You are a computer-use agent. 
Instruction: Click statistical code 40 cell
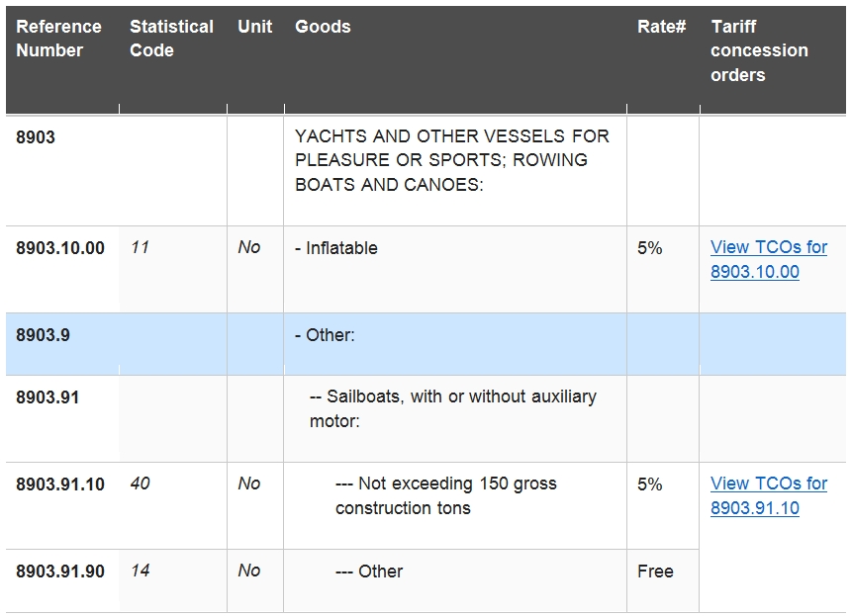coord(140,484)
